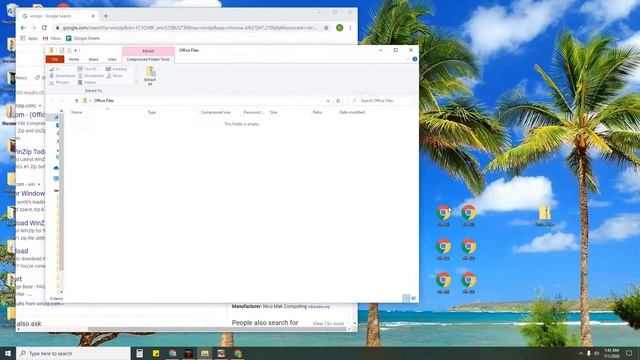Open the zipped folder icon on the desktop
This screenshot has width=640, height=360.
[x=545, y=216]
